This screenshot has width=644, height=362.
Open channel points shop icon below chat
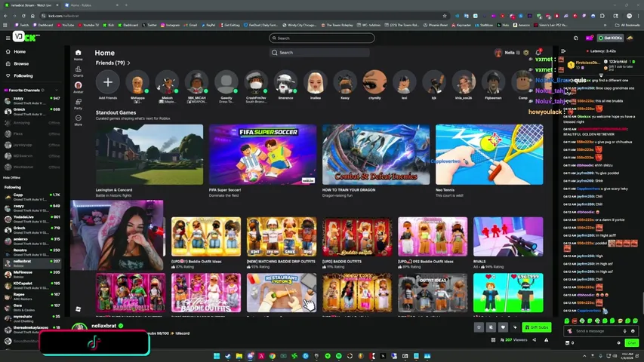[568, 342]
